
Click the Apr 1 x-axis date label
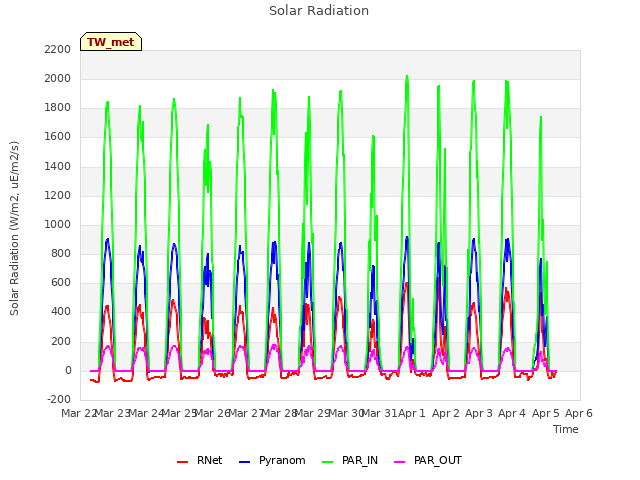tap(412, 413)
